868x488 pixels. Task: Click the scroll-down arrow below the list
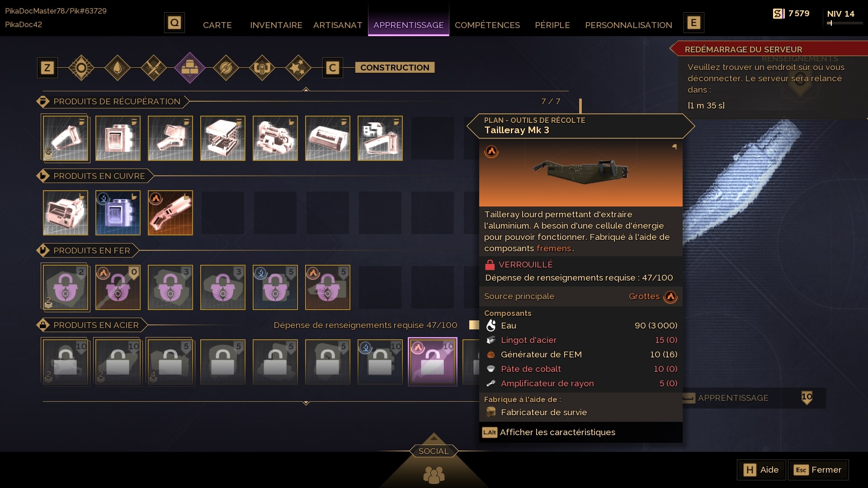click(306, 402)
